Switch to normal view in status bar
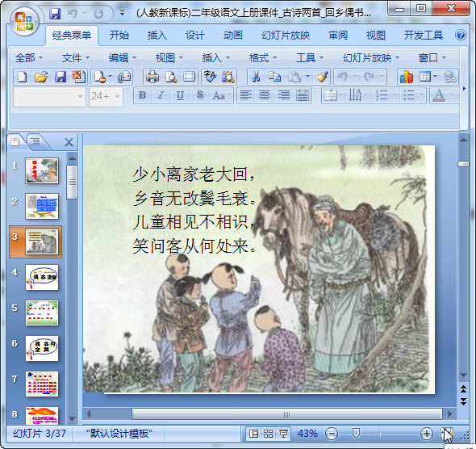The height and width of the screenshot is (449, 476). [253, 434]
